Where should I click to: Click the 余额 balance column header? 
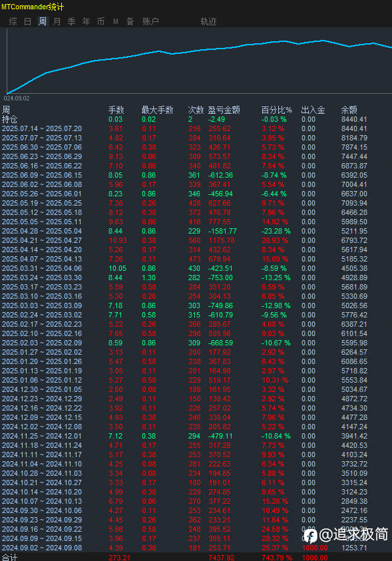coord(349,110)
